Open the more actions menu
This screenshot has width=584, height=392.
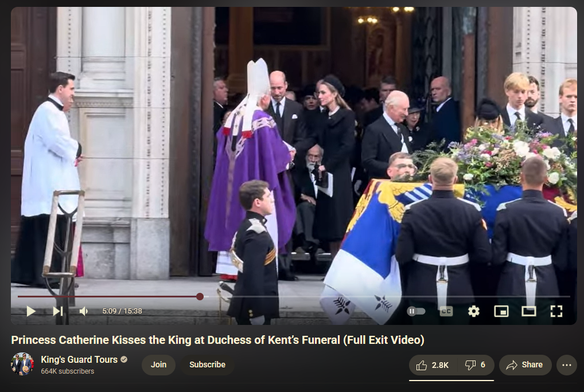[566, 365]
